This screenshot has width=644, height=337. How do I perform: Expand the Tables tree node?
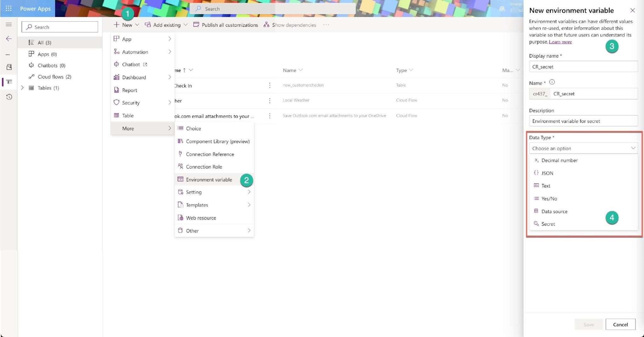[22, 88]
